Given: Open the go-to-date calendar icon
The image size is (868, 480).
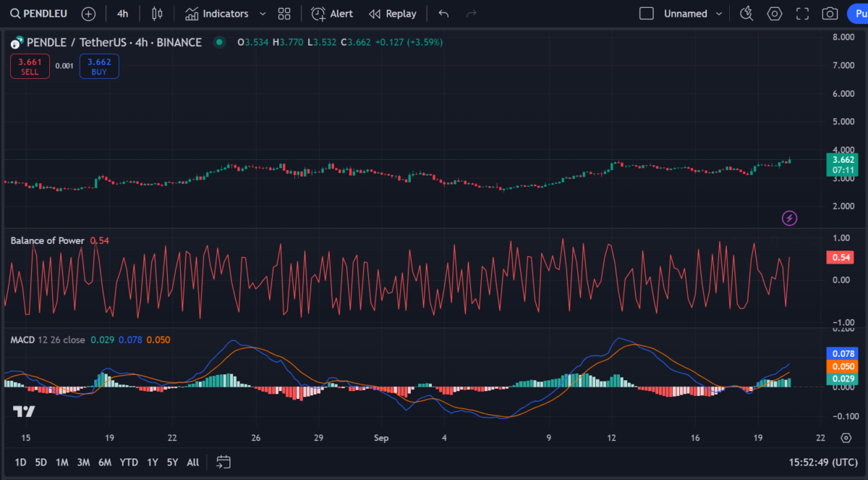Looking at the screenshot, I should [223, 462].
